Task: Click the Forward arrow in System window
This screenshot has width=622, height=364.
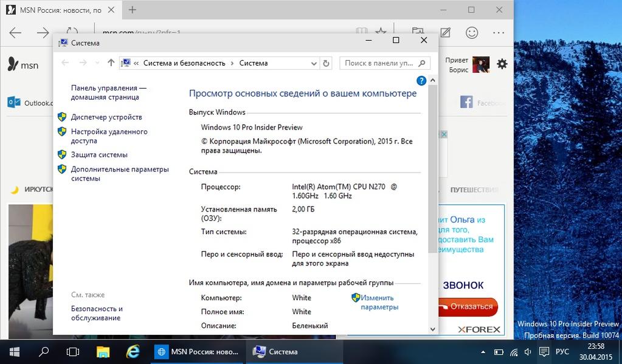Action: pos(83,63)
